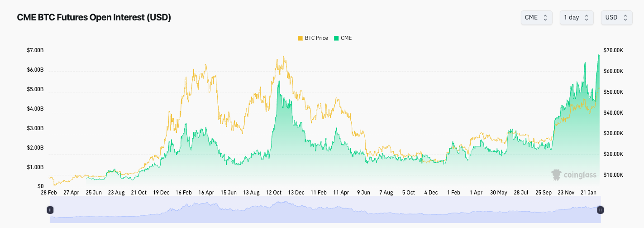Toggle the CME series label in legend

[x=343, y=38]
